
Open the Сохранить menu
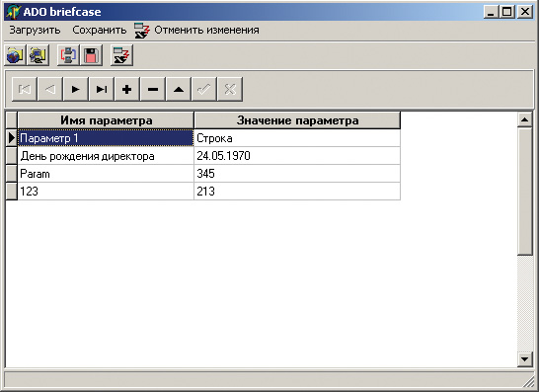(x=99, y=31)
